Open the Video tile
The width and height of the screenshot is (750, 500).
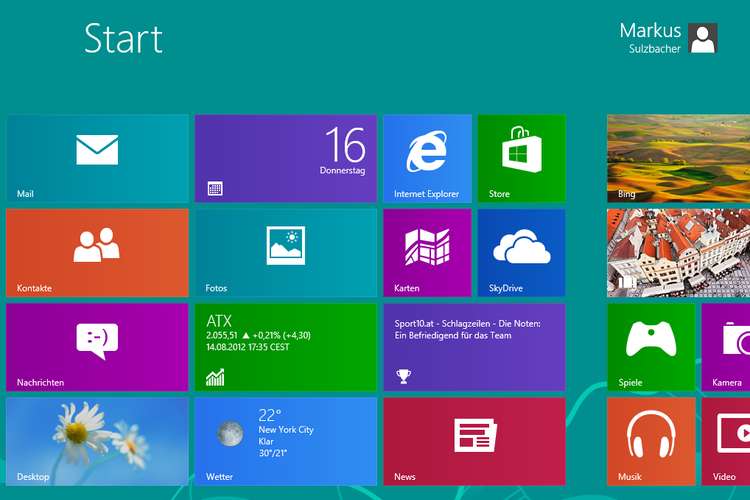pos(728,441)
